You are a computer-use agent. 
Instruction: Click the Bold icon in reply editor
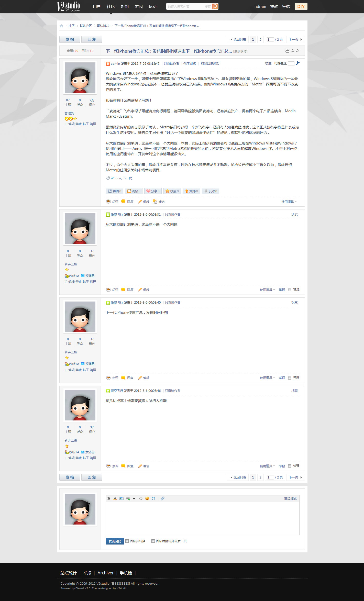click(109, 498)
